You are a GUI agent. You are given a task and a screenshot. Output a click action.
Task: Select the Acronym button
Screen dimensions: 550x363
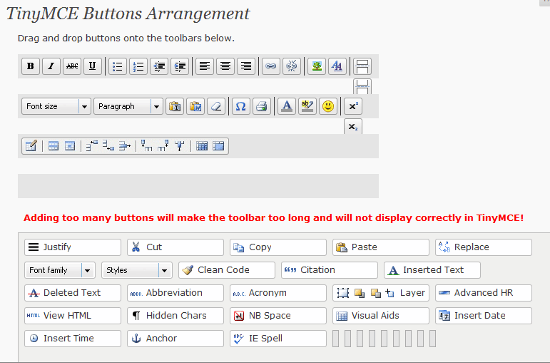[x=278, y=293]
